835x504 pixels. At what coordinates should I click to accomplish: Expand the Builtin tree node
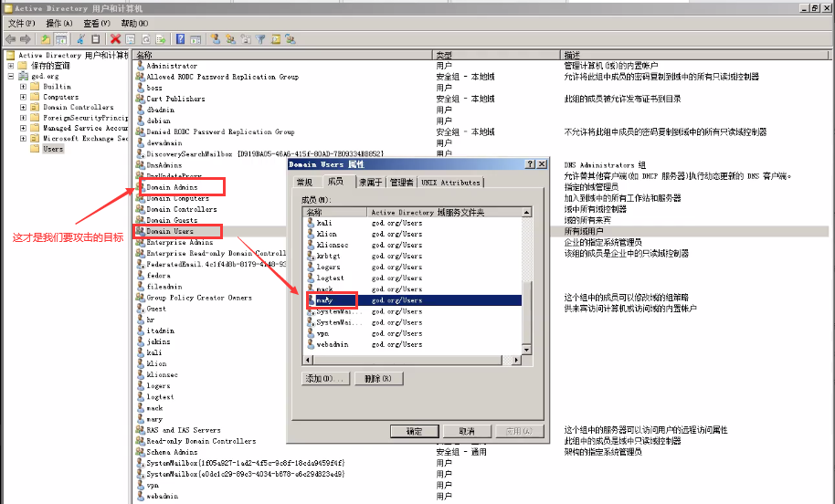tap(23, 87)
